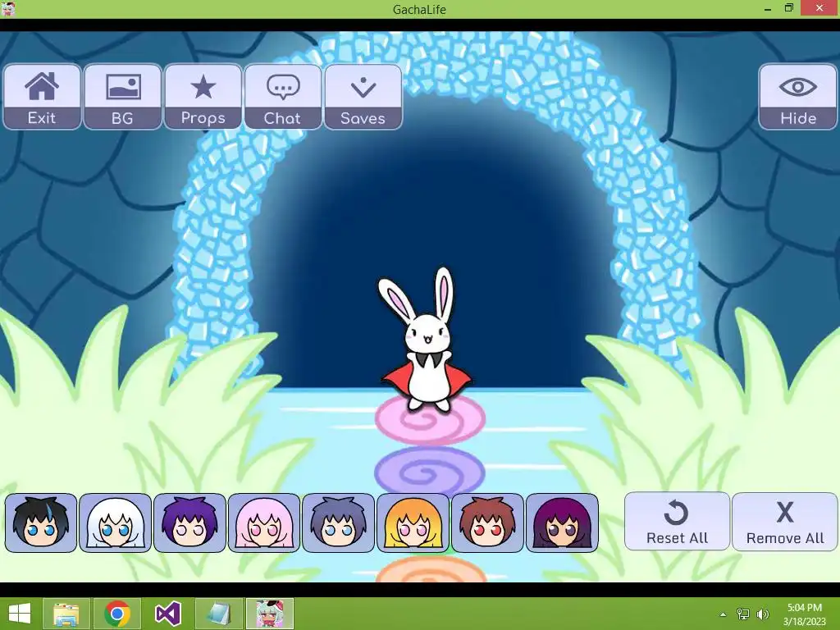Select the gray-blue-haired character portrait

339,523
